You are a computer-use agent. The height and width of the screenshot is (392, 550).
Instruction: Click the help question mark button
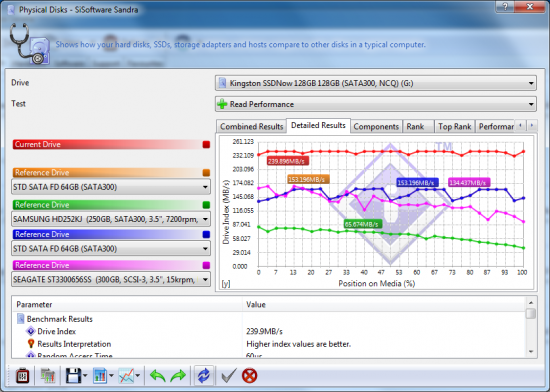coord(506,6)
